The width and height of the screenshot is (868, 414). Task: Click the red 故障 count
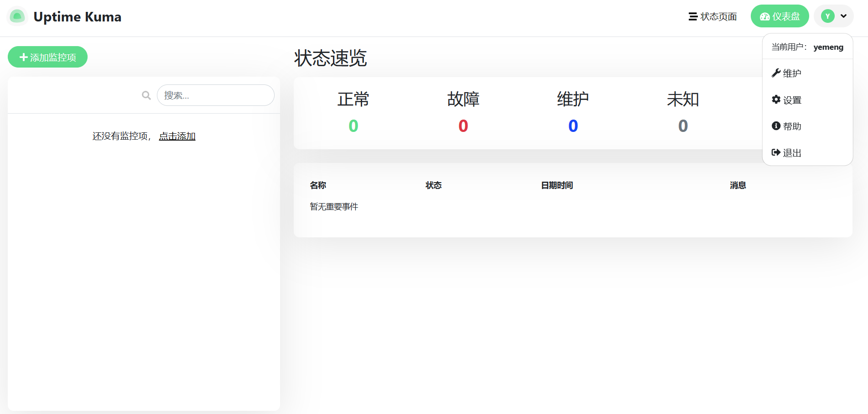(x=463, y=126)
